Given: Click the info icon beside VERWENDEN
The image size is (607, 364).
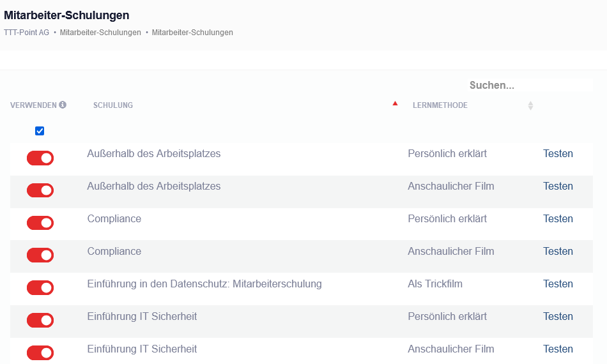Looking at the screenshot, I should 63,105.
